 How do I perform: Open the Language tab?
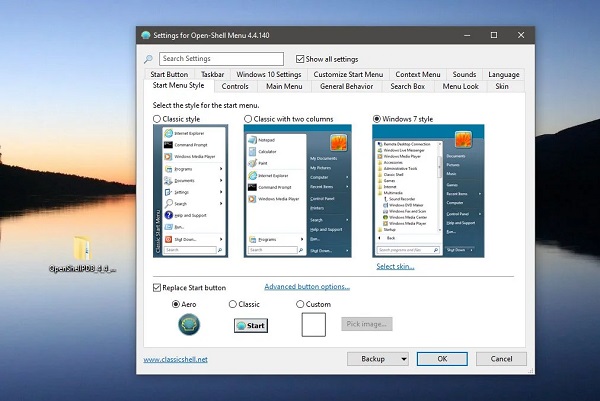click(x=504, y=74)
